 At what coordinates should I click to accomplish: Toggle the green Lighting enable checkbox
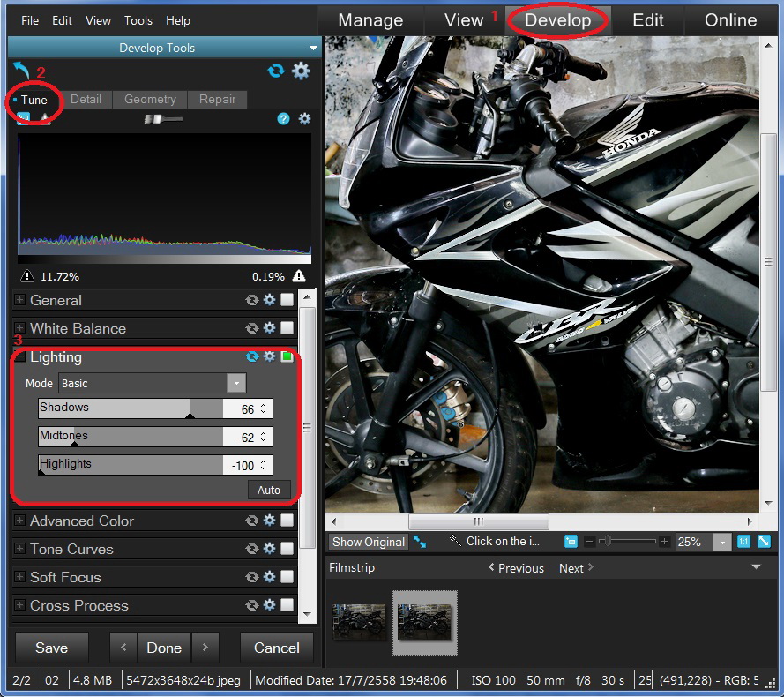pos(287,357)
